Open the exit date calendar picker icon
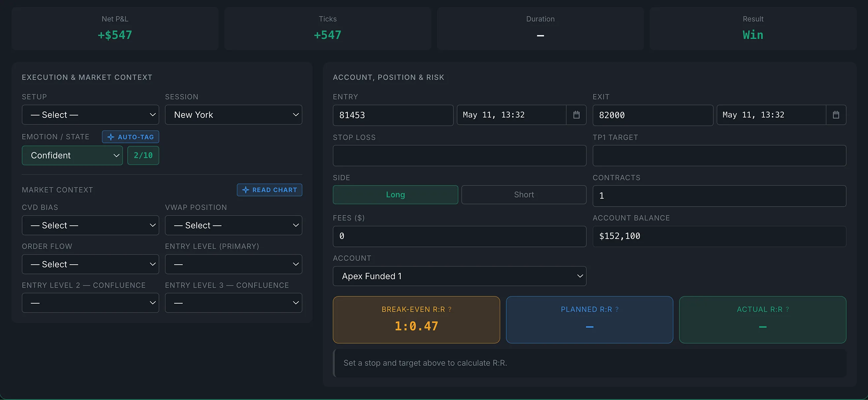The image size is (868, 400). coord(836,115)
